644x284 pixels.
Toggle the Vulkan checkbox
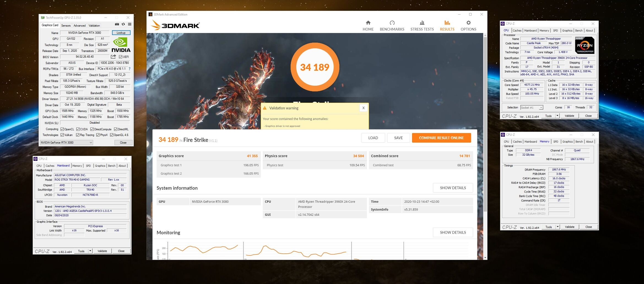pyautogui.click(x=62, y=135)
